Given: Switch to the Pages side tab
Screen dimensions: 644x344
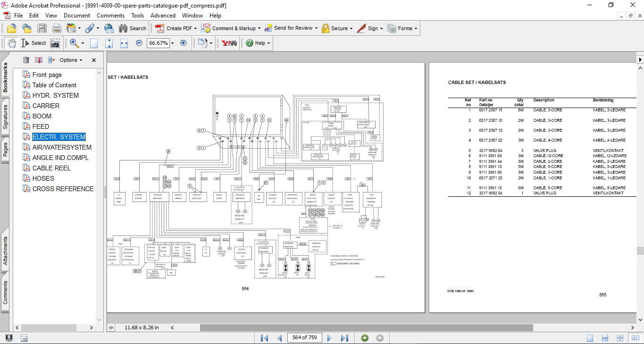Looking at the screenshot, I should [5, 150].
